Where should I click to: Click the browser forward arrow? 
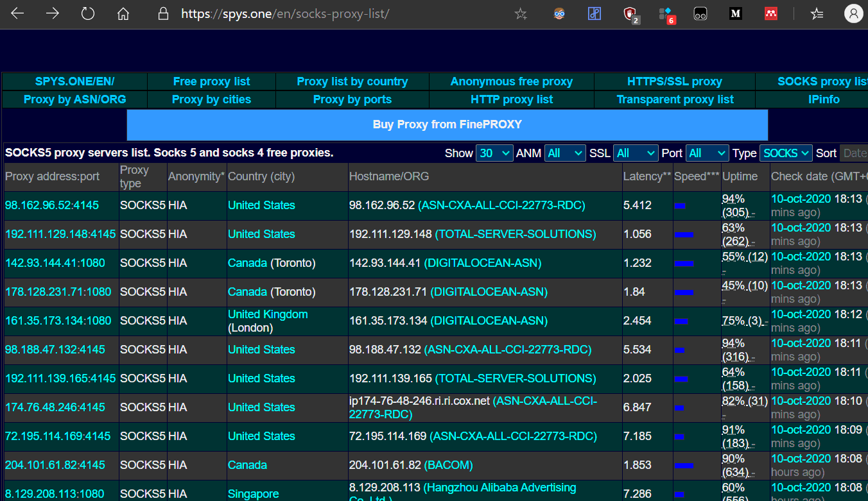point(53,13)
